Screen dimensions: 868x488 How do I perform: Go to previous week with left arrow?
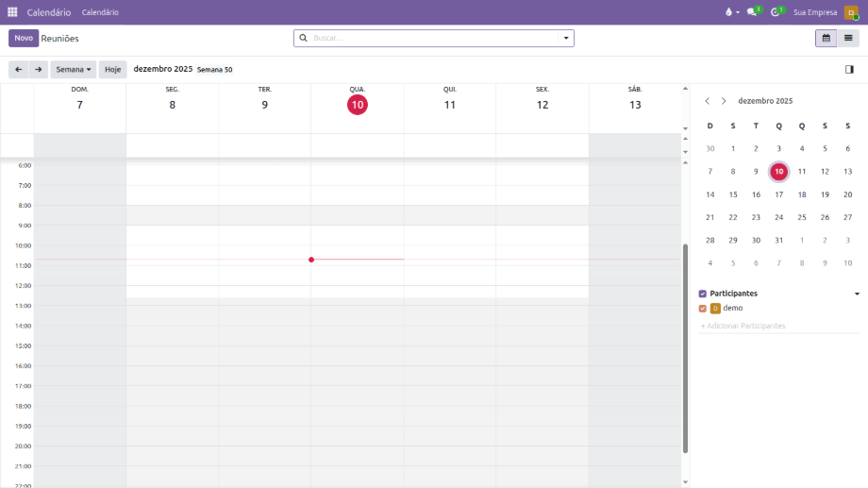click(18, 69)
